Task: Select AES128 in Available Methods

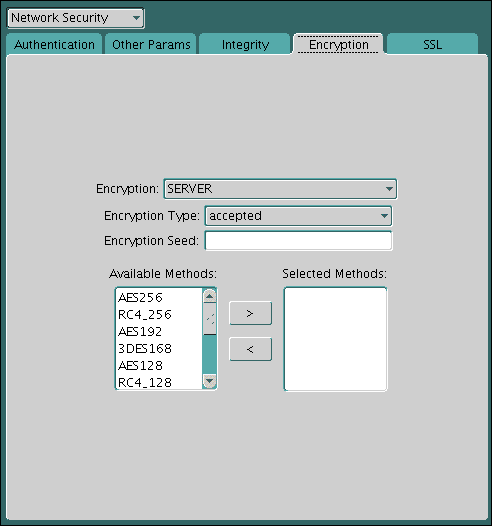Action: point(159,366)
